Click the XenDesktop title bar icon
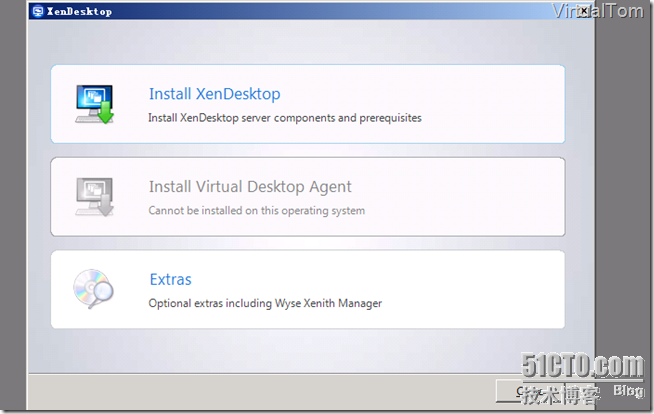The height and width of the screenshot is (414, 654). click(x=38, y=11)
